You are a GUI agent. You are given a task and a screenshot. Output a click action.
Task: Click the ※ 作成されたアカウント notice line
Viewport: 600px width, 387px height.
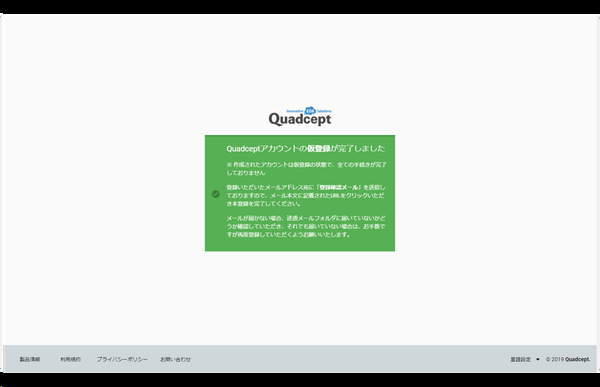307,168
